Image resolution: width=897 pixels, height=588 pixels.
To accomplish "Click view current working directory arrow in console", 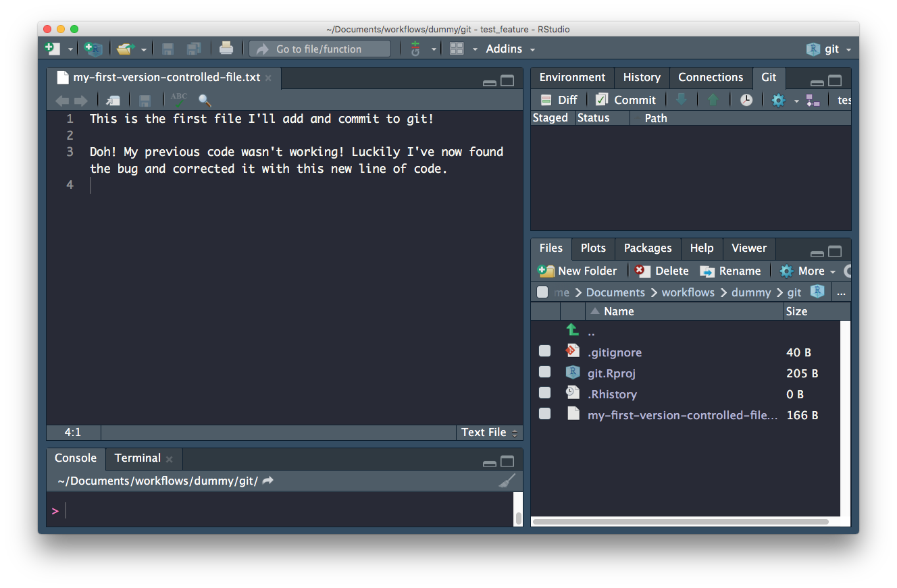I will pyautogui.click(x=267, y=481).
